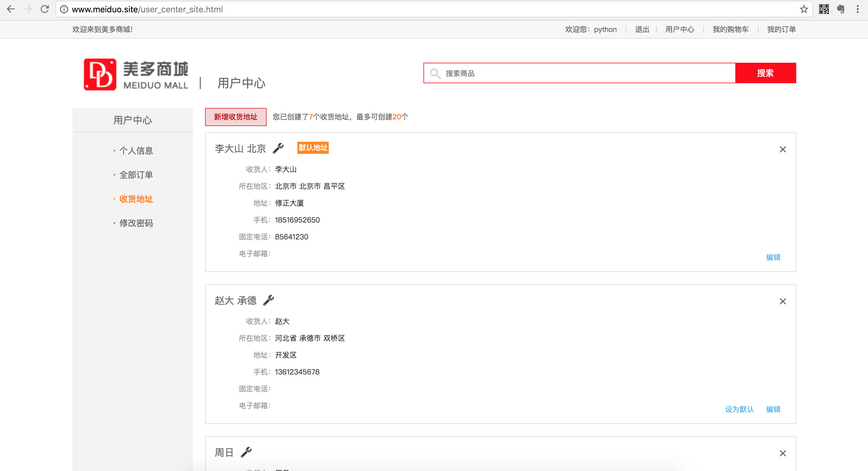The height and width of the screenshot is (471, 868).
Task: Click the wrench icon beside 李大山 北京
Action: click(278, 148)
